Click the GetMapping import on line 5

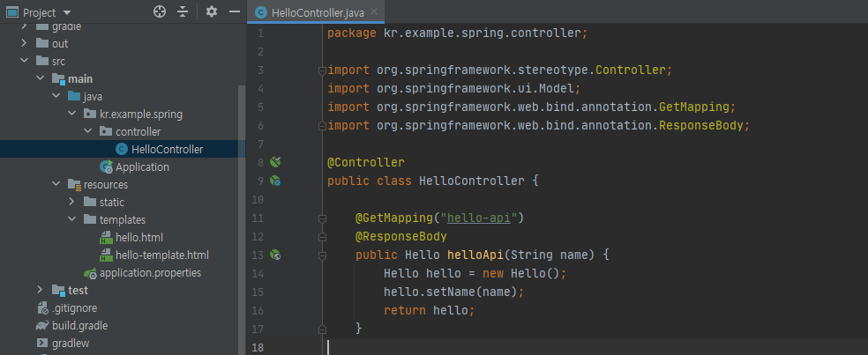point(531,107)
